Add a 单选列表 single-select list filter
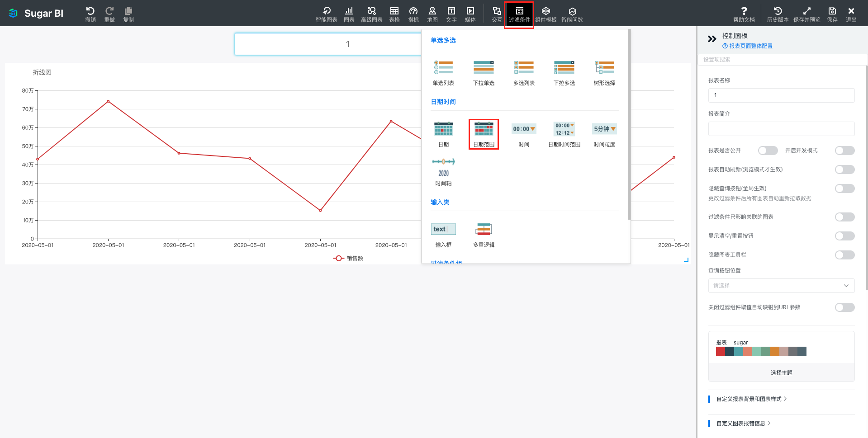The width and height of the screenshot is (868, 438). pyautogui.click(x=443, y=72)
